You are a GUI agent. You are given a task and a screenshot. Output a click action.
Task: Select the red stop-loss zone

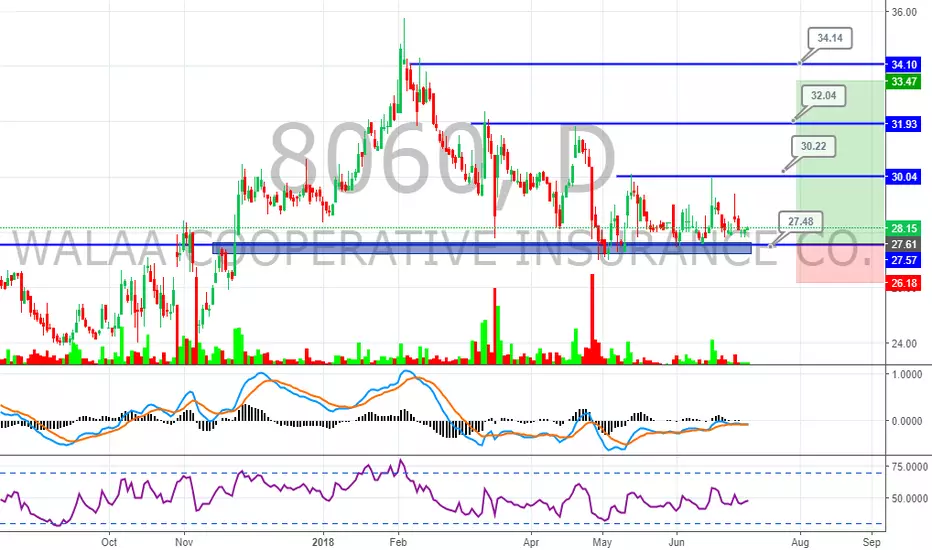(x=840, y=263)
